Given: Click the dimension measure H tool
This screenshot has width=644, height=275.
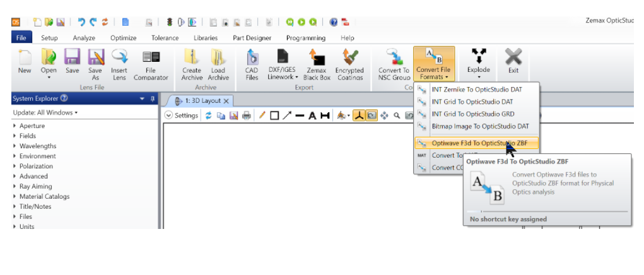Looking at the screenshot, I should pos(325,116).
